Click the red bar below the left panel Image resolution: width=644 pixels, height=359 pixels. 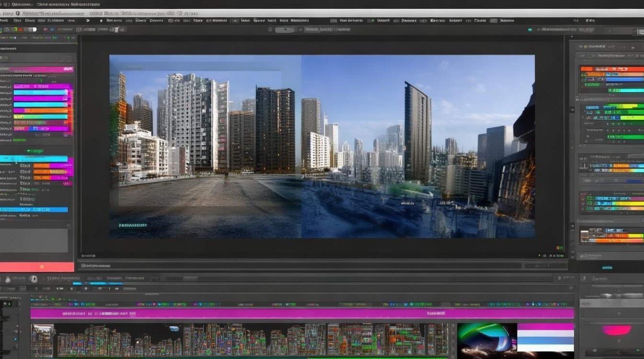tap(37, 267)
